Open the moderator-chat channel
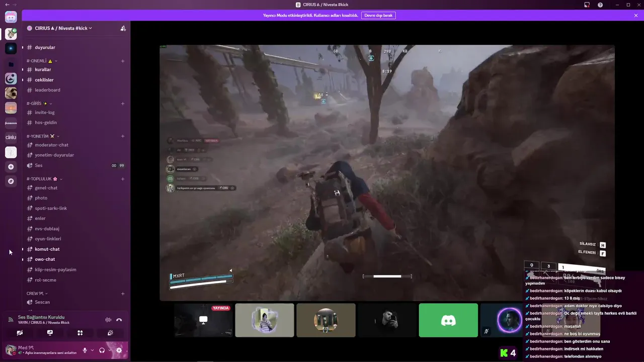The height and width of the screenshot is (362, 644). [75, 145]
